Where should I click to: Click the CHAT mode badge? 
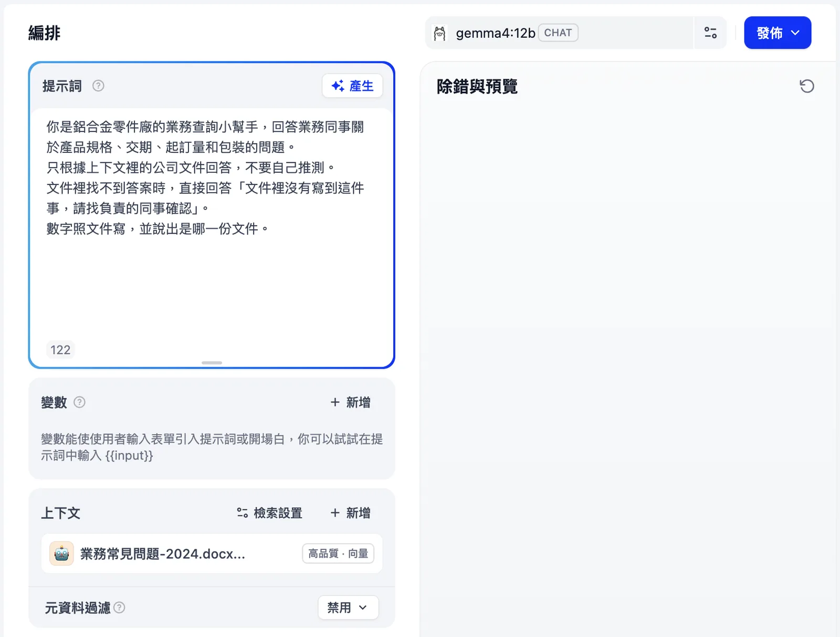(x=558, y=33)
